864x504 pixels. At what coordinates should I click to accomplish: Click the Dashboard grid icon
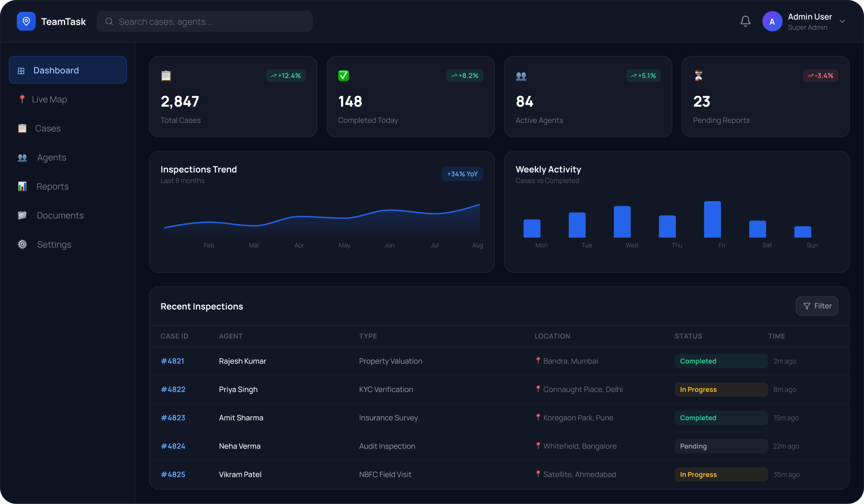(21, 71)
